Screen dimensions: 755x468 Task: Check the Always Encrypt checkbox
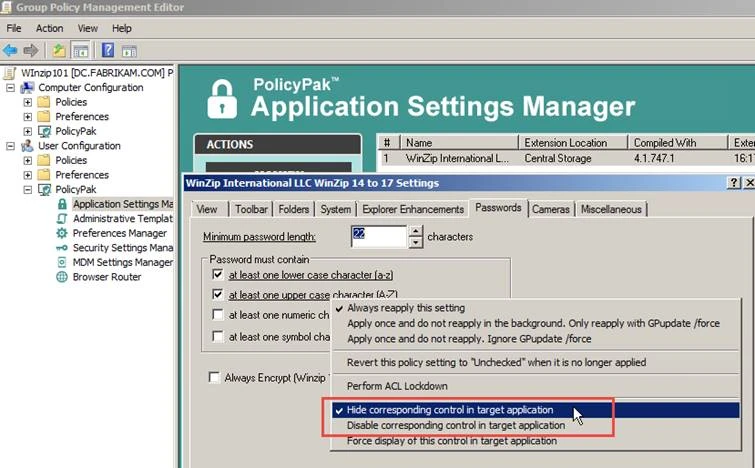[x=213, y=377]
